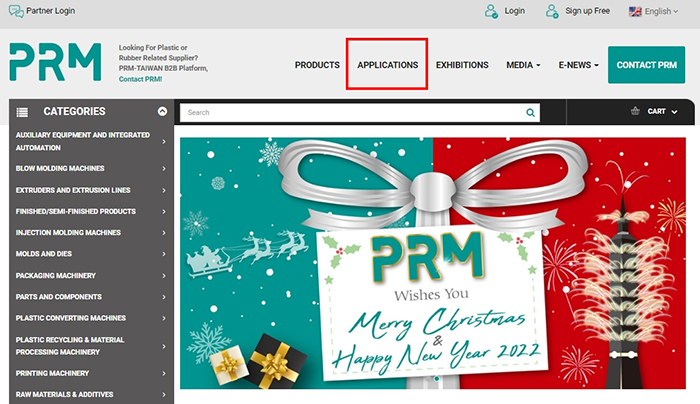Click the Partner Login chat icon
The image size is (700, 404).
coord(16,11)
